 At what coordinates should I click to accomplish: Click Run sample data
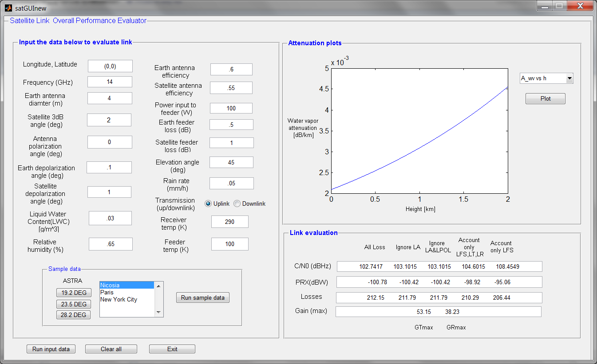(x=202, y=297)
